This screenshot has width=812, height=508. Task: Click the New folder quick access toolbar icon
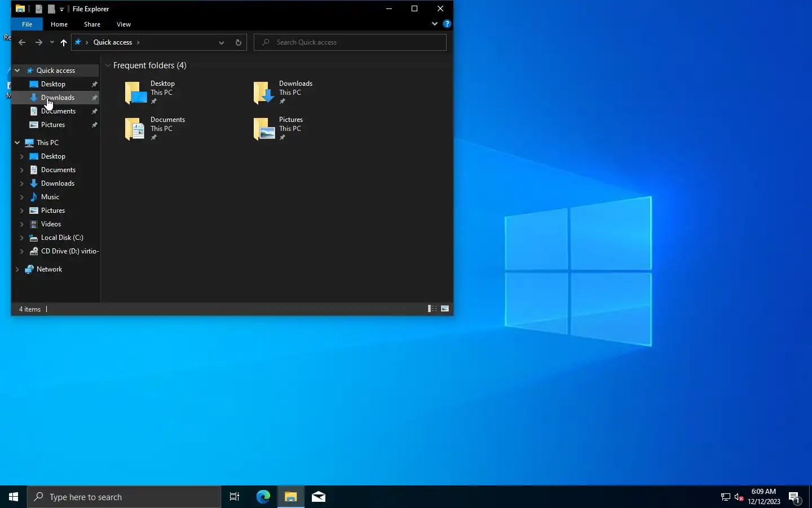pyautogui.click(x=51, y=8)
